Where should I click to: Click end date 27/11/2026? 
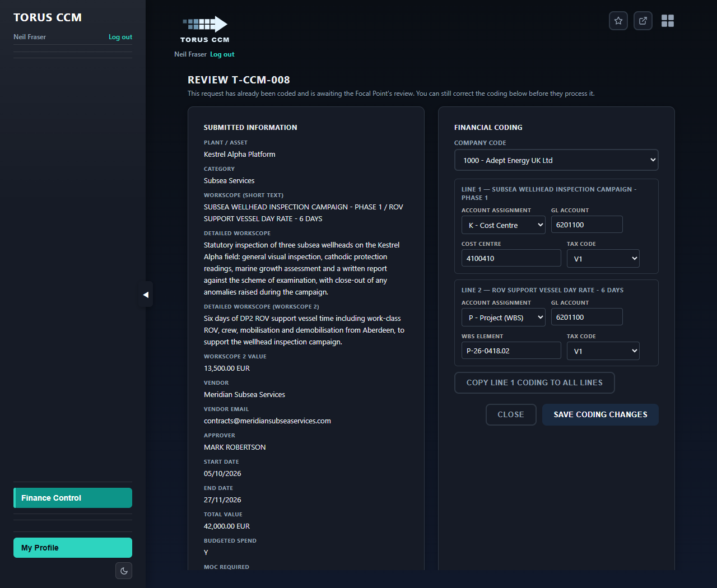(x=222, y=500)
